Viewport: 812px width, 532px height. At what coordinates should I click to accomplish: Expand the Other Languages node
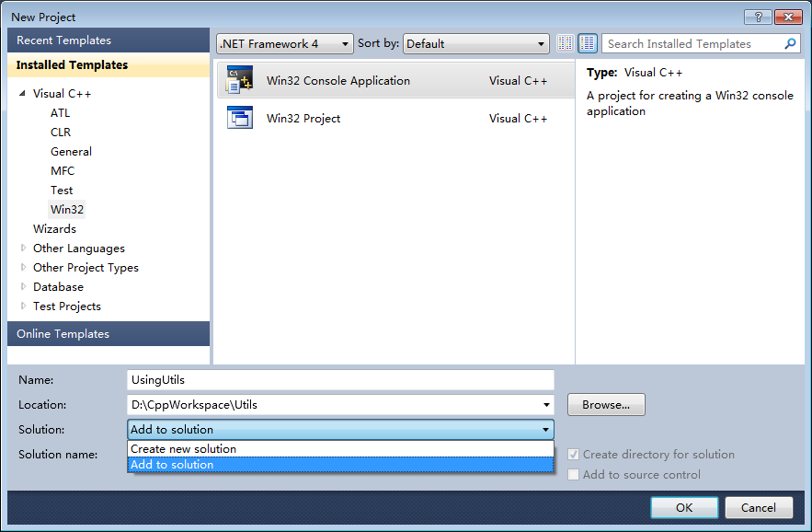(x=23, y=248)
